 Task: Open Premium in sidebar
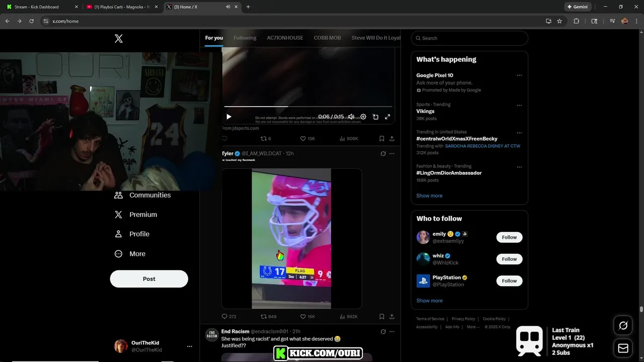[x=136, y=215]
